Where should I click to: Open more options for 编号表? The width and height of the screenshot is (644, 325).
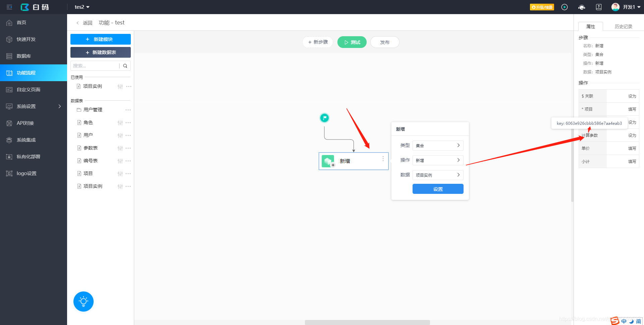point(128,161)
